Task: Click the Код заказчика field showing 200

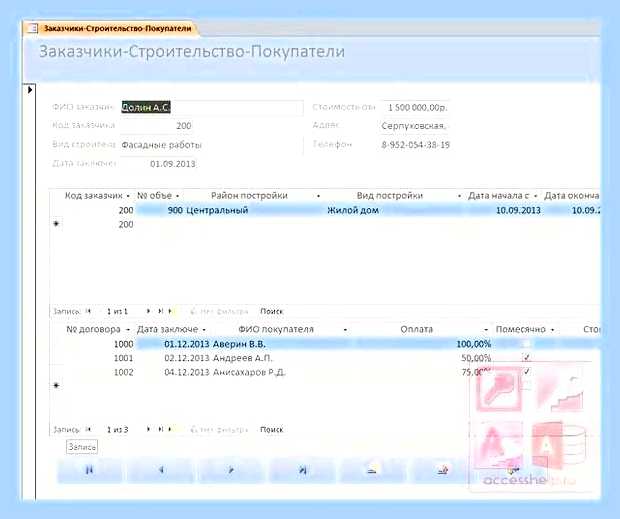Action: point(156,126)
